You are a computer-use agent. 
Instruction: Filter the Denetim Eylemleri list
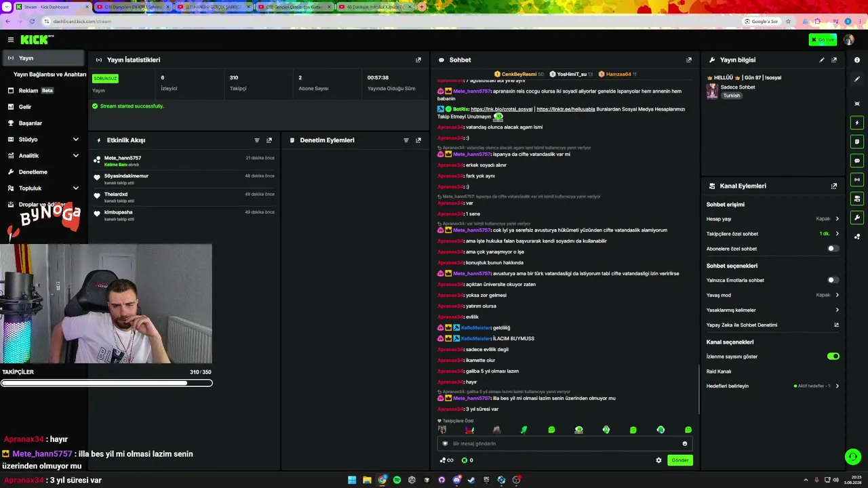[x=406, y=140]
